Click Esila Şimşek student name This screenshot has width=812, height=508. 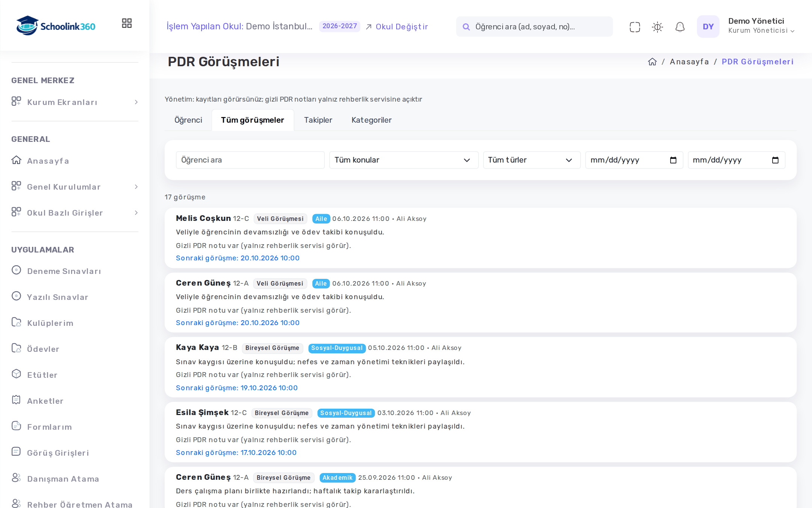[x=202, y=412]
